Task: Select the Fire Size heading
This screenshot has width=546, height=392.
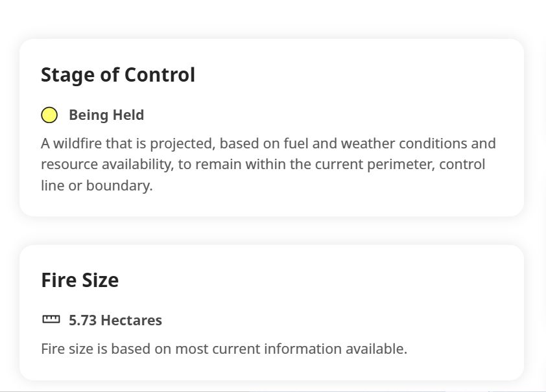Action: (80, 280)
